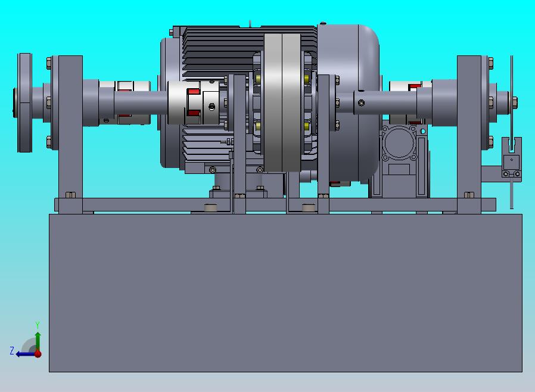Select the large rectangular base block

(x=285, y=293)
